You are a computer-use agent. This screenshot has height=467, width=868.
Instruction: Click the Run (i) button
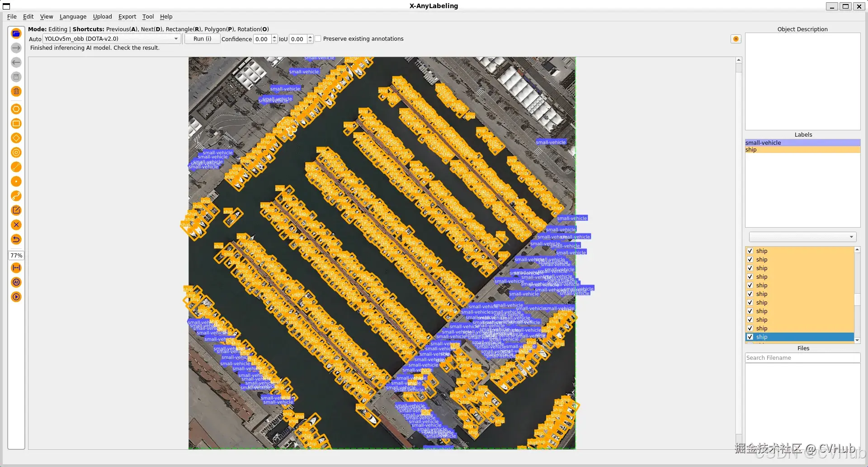(x=202, y=38)
